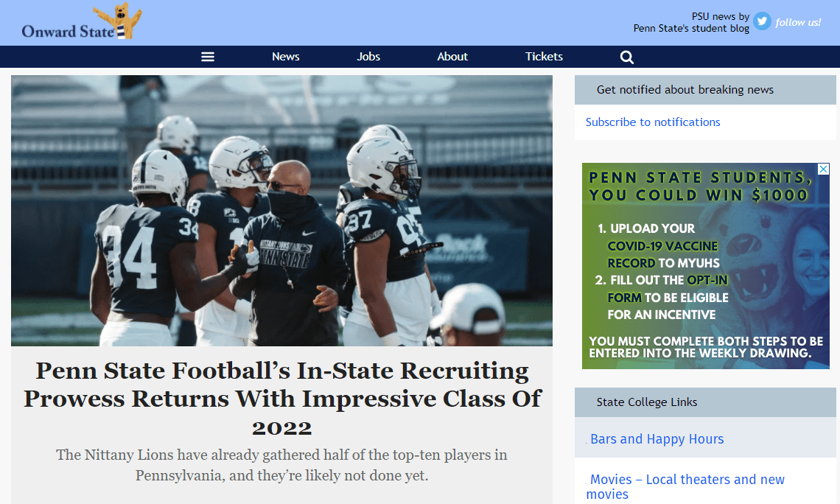Click the search magnifier icon
Screen dimensions: 840x504
(627, 57)
